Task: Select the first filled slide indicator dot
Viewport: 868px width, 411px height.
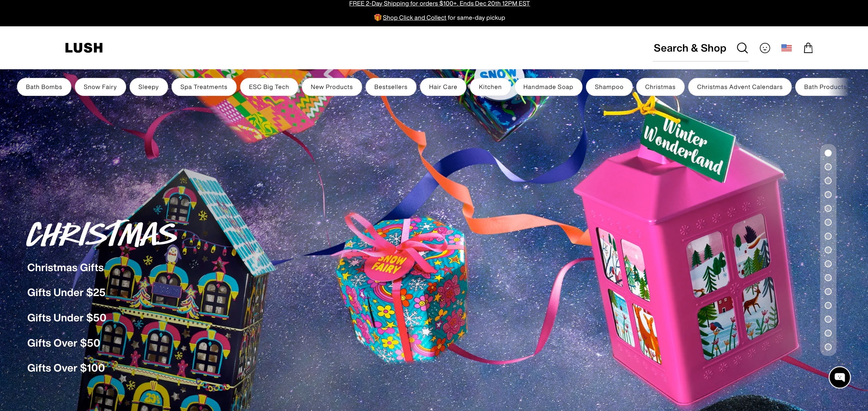Action: coord(828,153)
